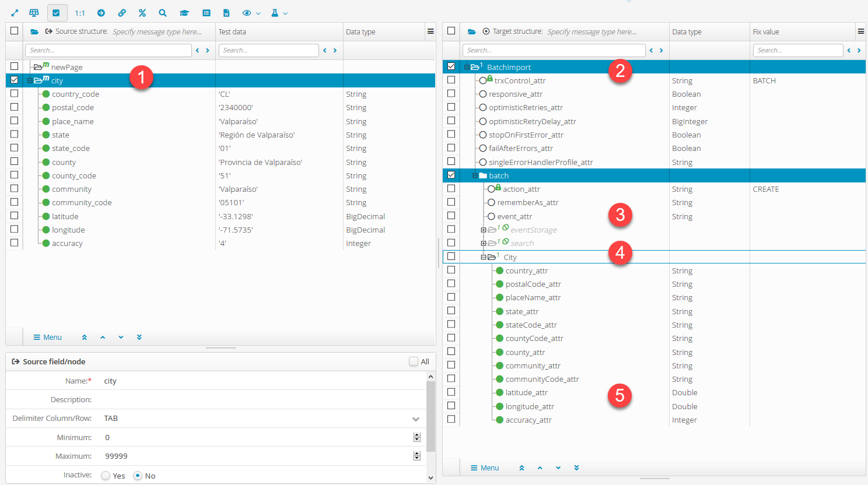868x485 pixels.
Task: Open the eye visibility dropdown
Action: (x=251, y=13)
